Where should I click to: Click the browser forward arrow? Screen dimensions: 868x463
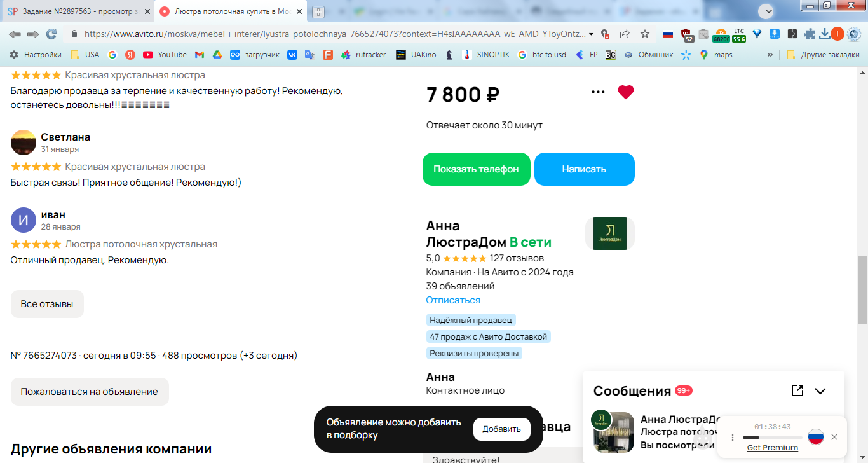pyautogui.click(x=33, y=34)
